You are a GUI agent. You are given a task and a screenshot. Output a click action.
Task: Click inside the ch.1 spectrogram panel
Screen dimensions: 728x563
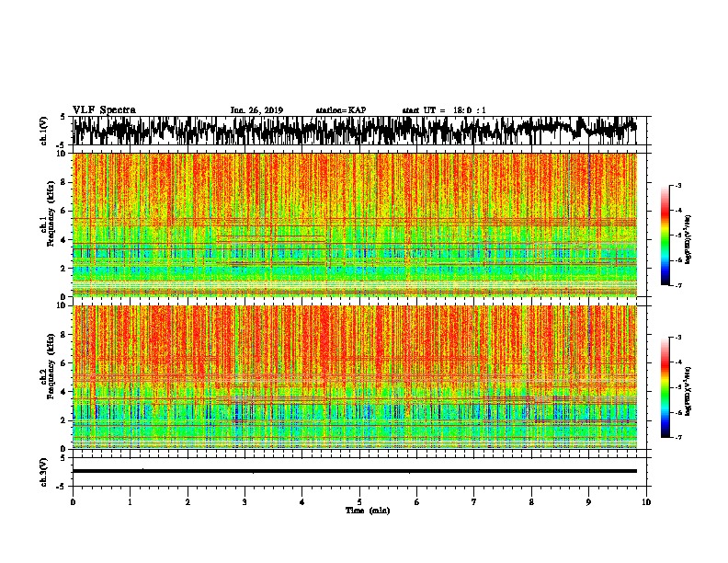point(355,224)
